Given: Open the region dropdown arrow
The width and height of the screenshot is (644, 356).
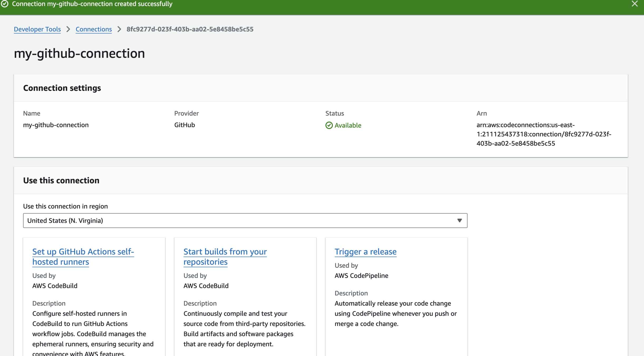Looking at the screenshot, I should click(x=459, y=220).
